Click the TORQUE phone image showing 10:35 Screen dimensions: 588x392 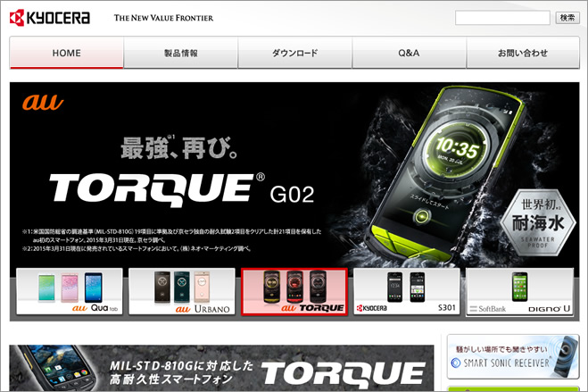[x=446, y=176]
